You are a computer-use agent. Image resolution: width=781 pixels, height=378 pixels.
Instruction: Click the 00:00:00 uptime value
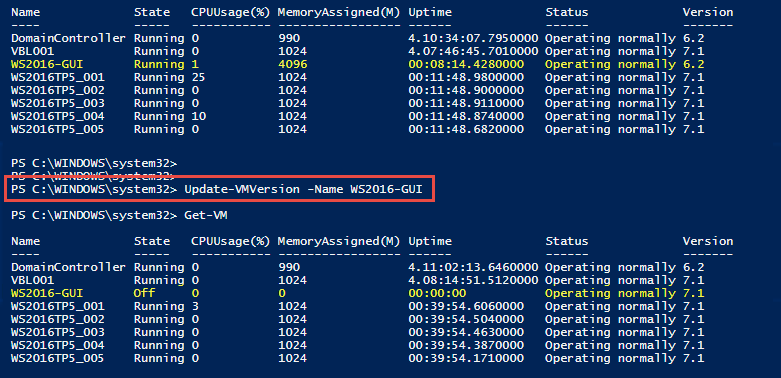437,293
